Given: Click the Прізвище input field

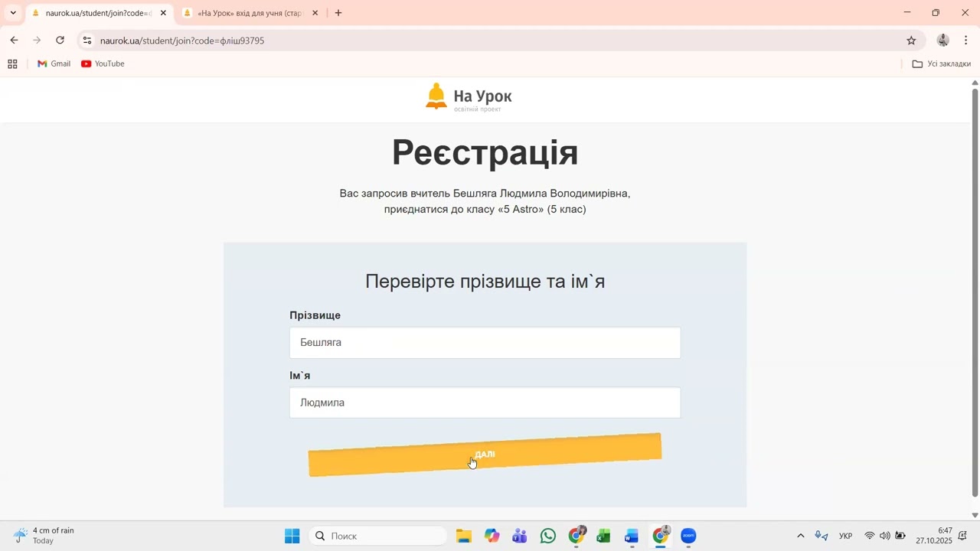Looking at the screenshot, I should pos(485,343).
